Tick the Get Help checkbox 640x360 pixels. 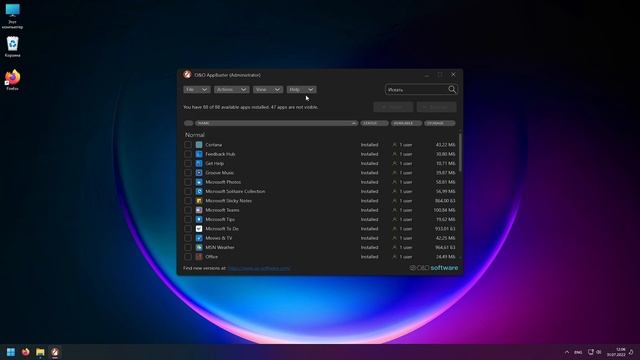click(x=188, y=163)
